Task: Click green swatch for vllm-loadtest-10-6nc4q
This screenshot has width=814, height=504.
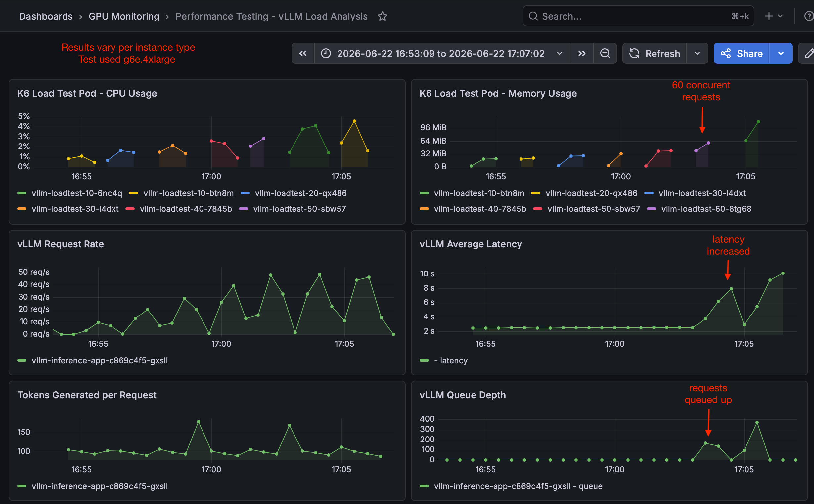Action: pyautogui.click(x=22, y=193)
